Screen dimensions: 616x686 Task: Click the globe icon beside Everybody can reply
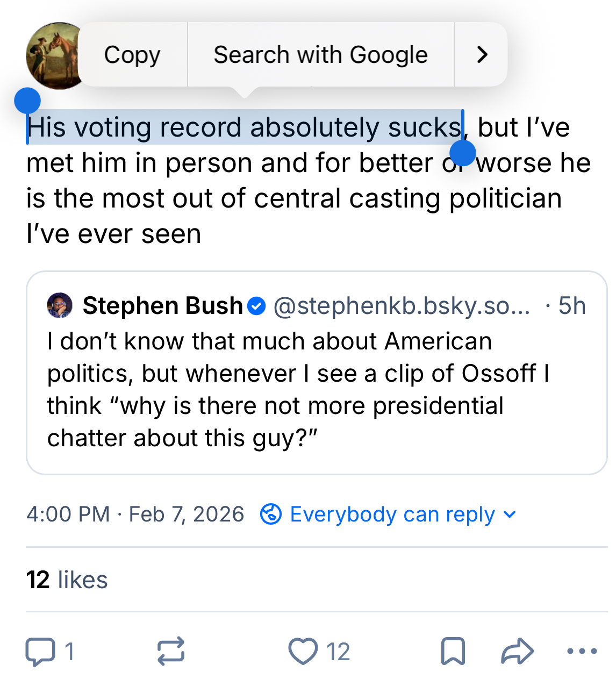tap(271, 514)
